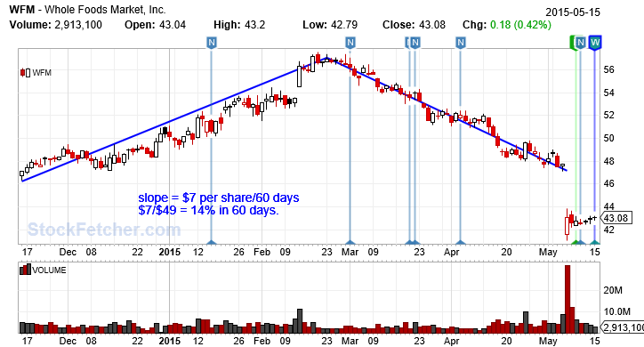644x347 pixels.
Task: Click the partly hidden marker left of Mar 23 N
Action: point(408,43)
